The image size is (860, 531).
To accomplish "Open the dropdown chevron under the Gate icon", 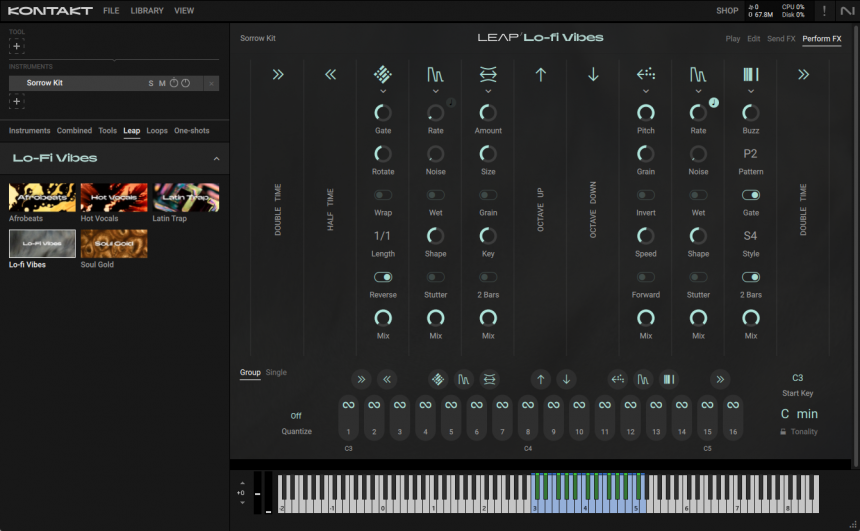I will click(x=383, y=91).
